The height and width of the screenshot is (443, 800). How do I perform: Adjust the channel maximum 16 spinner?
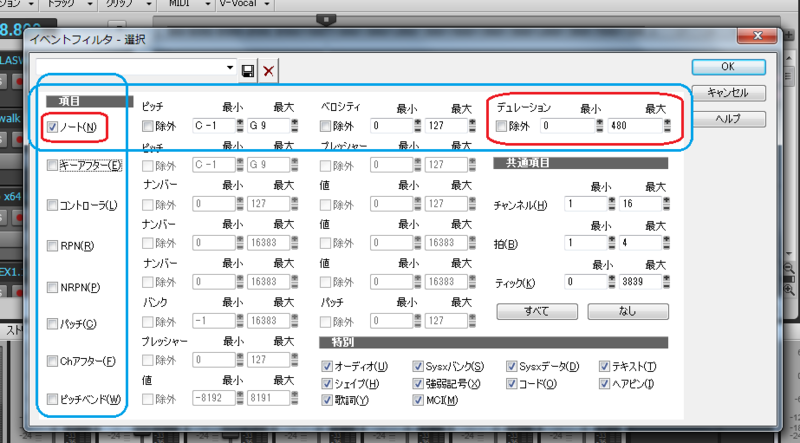[x=666, y=204]
